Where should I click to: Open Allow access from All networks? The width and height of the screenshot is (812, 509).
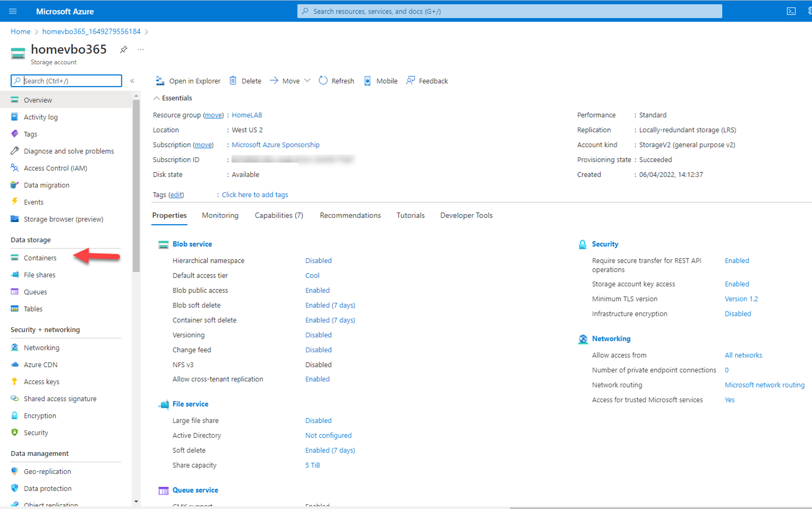743,355
